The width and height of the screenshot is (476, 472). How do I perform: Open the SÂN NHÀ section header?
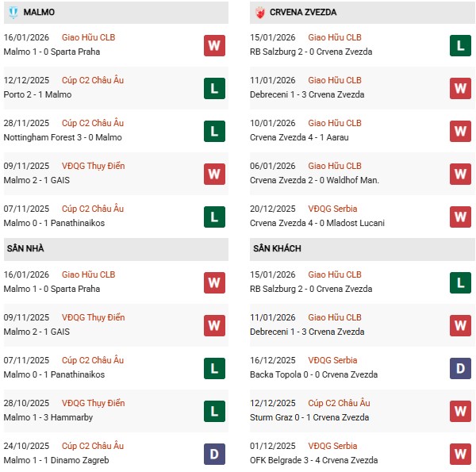pos(25,249)
